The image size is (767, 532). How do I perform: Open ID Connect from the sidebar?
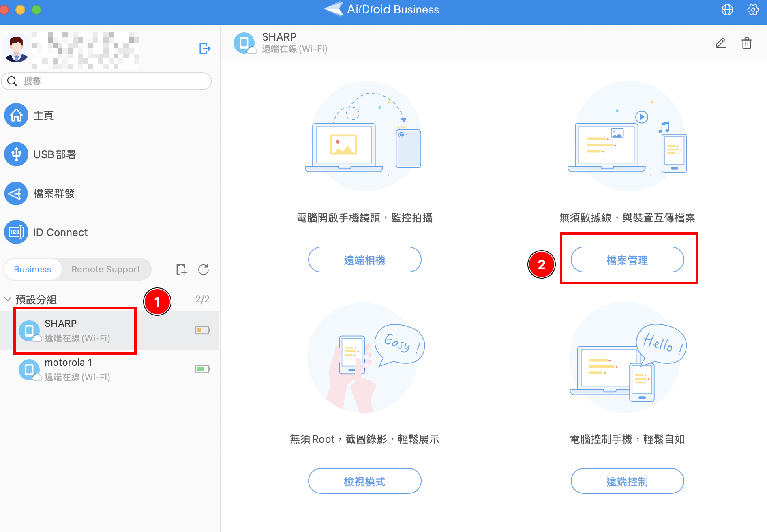[x=60, y=232]
